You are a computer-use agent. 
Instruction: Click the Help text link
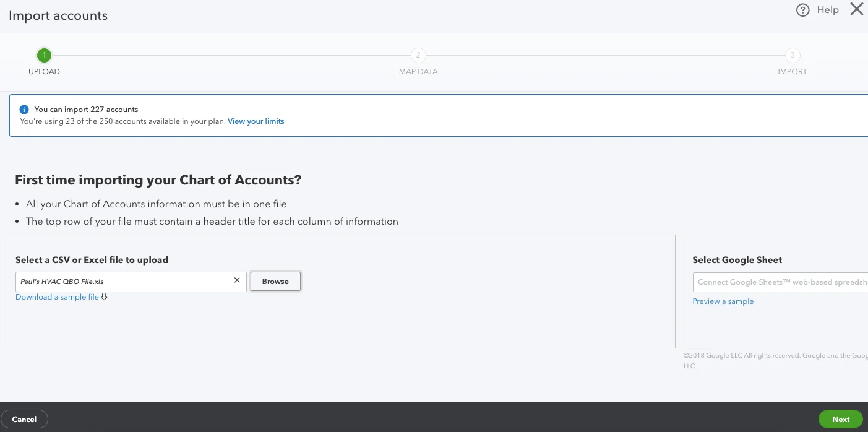tap(828, 10)
